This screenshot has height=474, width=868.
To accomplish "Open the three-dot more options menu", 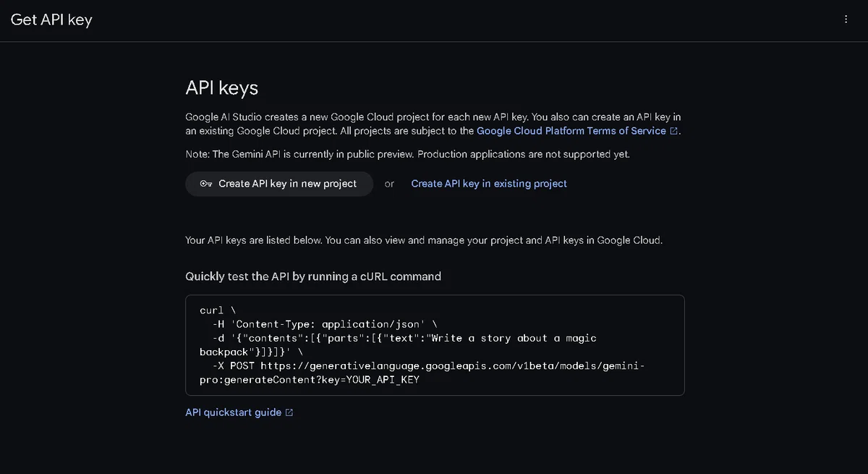I will pyautogui.click(x=846, y=20).
